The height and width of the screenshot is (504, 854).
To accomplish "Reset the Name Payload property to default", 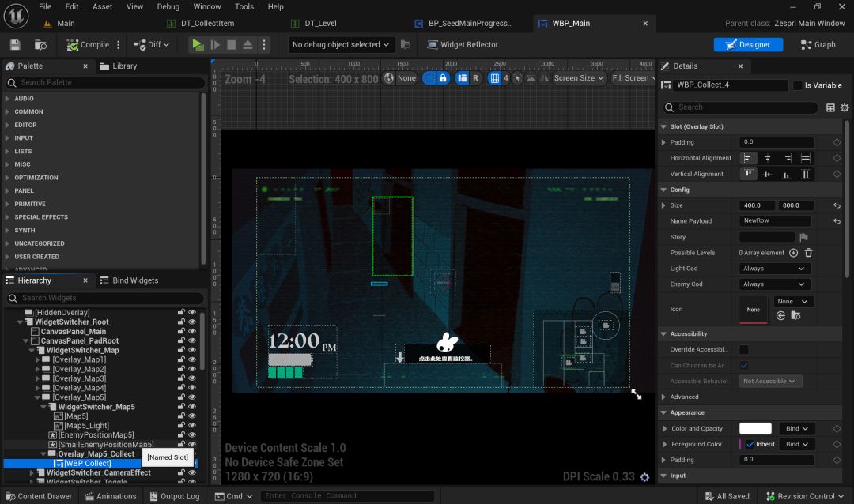I will (837, 221).
